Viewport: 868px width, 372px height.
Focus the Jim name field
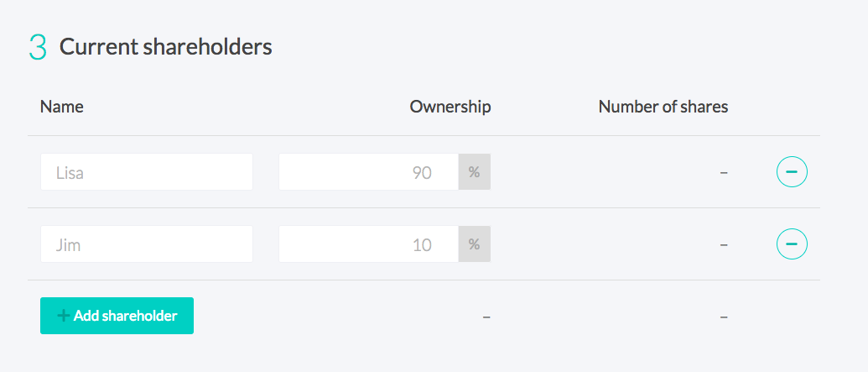(147, 244)
